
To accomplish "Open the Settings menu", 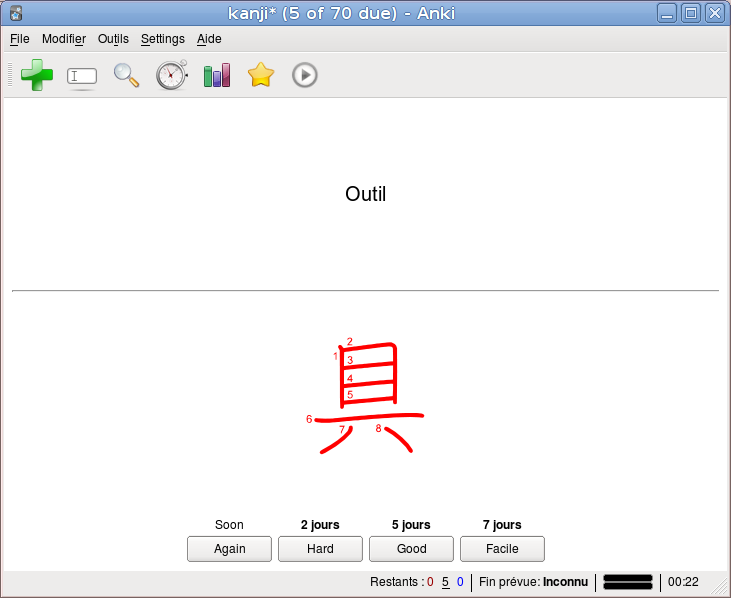I will 163,39.
